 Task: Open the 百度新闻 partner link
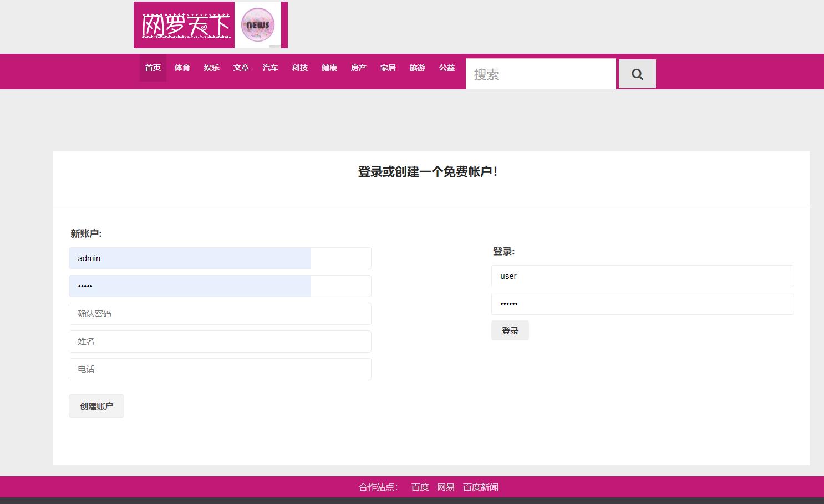click(x=480, y=487)
